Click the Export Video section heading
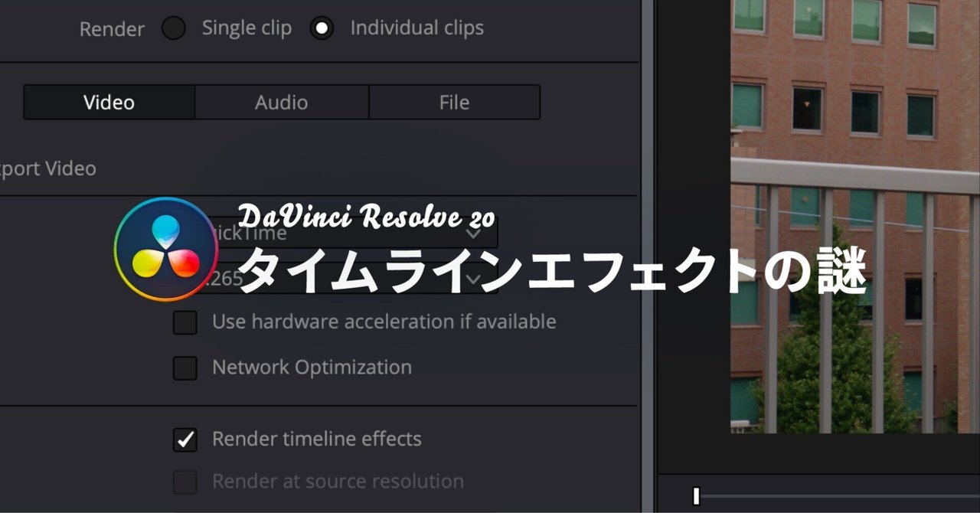This screenshot has width=980, height=513. coord(47,168)
